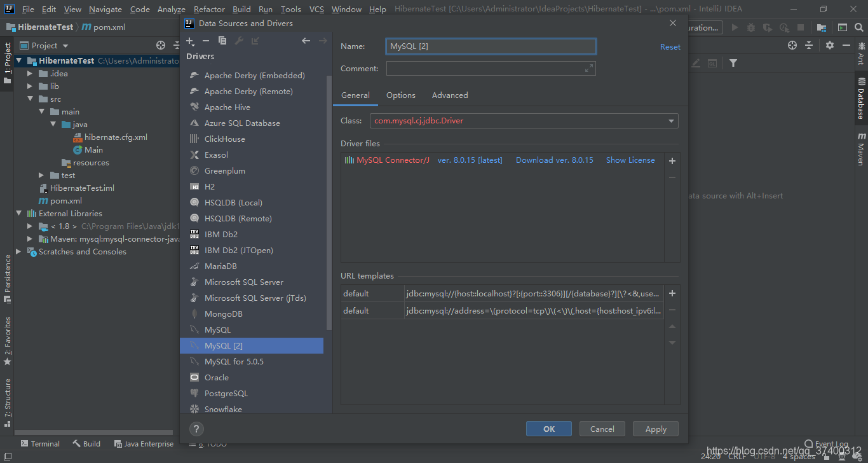Screen dimensions: 868x463
Task: Switch to the General tab
Action: tap(355, 95)
